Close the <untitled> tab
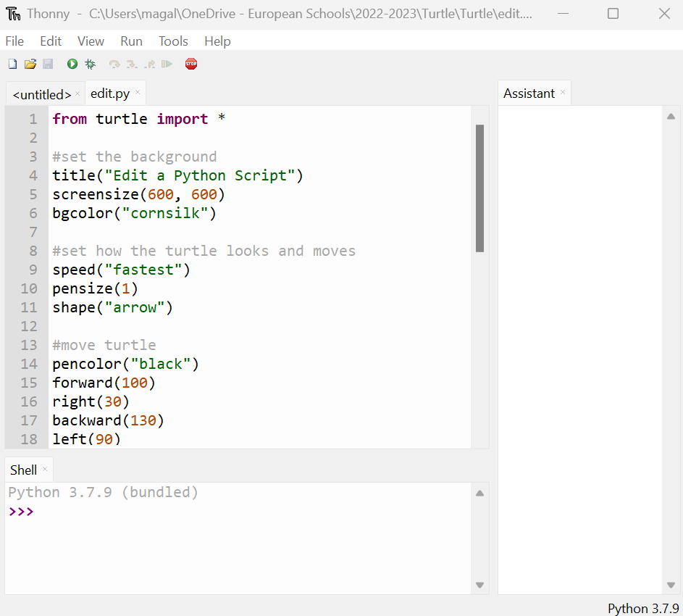Viewport: 683px width, 616px height. pyautogui.click(x=77, y=93)
